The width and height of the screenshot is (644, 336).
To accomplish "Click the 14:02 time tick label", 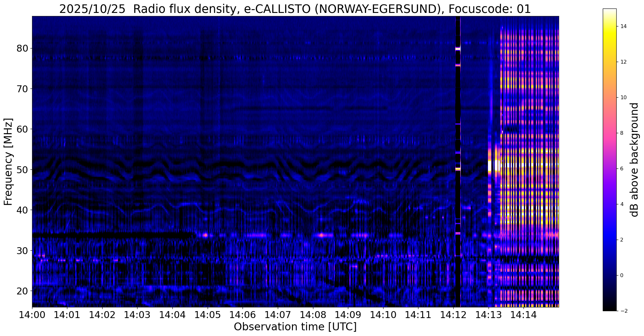I will click(102, 315).
